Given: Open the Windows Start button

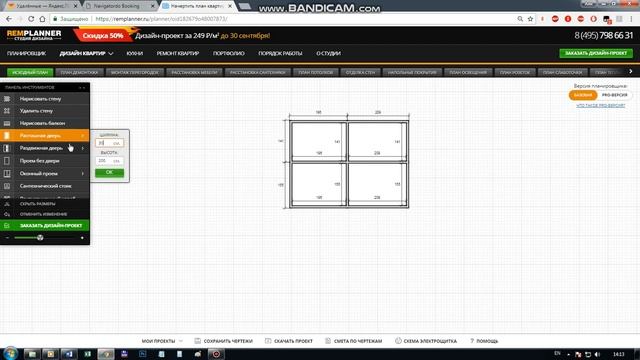Looking at the screenshot, I should [x=10, y=353].
